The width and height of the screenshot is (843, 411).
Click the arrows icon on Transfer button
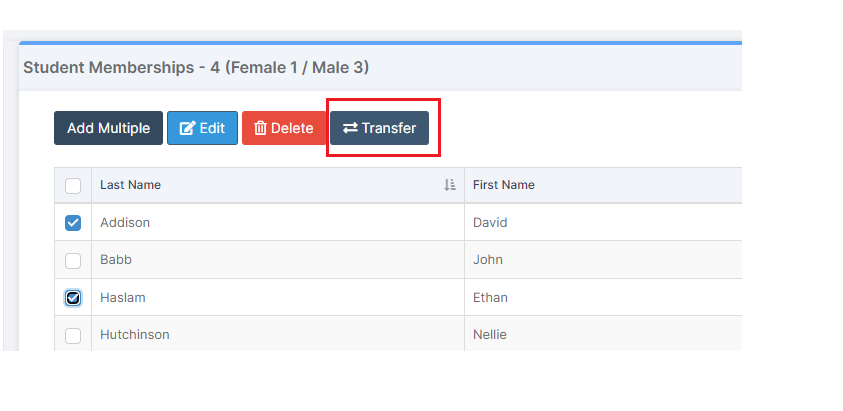[350, 128]
